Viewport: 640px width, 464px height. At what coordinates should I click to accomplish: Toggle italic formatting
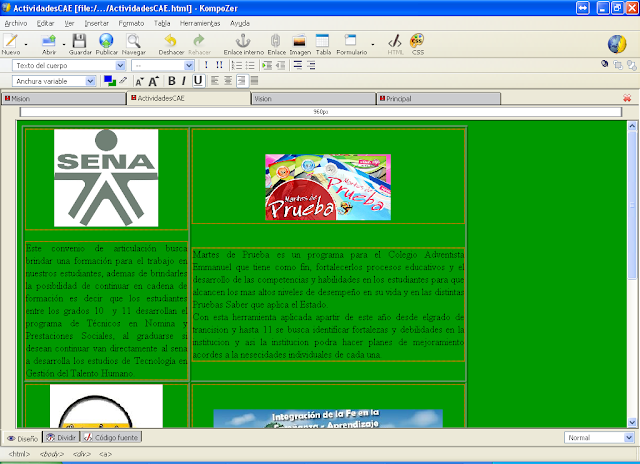point(184,81)
